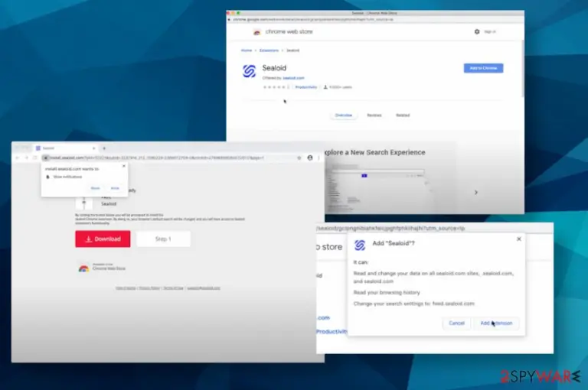Switch to the Reviews tab

pyautogui.click(x=374, y=115)
